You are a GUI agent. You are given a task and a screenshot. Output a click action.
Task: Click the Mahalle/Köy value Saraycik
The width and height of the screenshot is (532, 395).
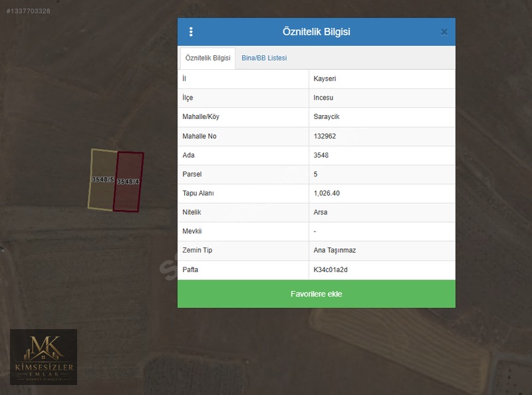point(327,117)
